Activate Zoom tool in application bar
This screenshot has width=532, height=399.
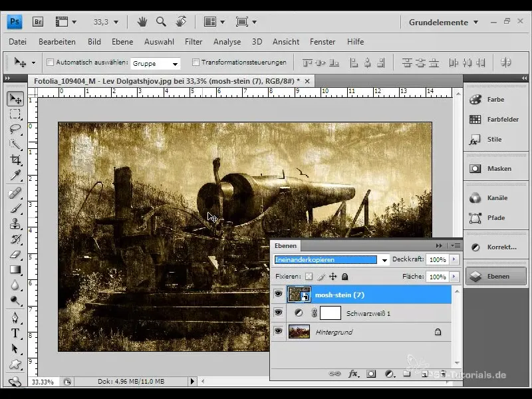coord(161,22)
